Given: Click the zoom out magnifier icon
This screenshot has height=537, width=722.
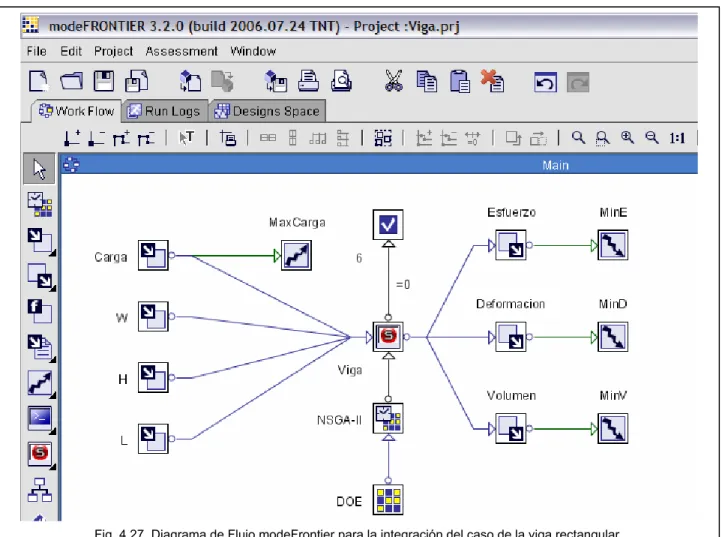Looking at the screenshot, I should click(x=652, y=137).
